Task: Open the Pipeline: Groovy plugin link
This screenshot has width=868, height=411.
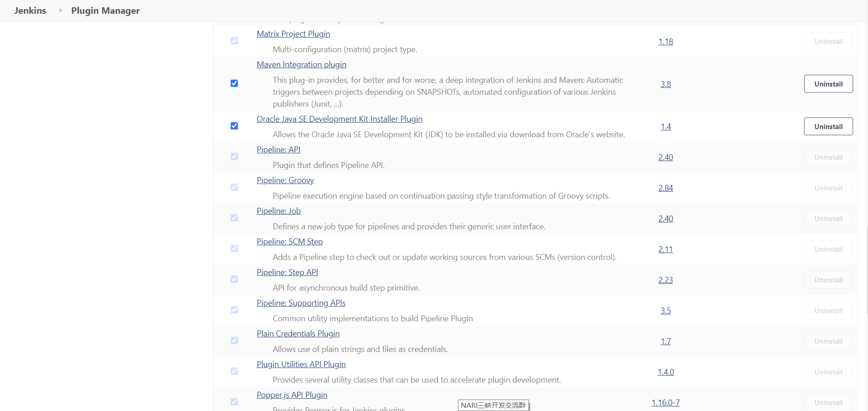Action: (x=286, y=180)
